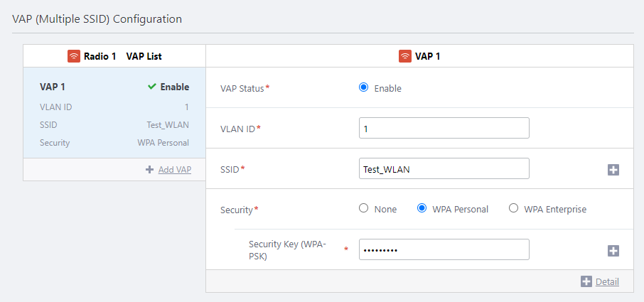Select WPA Personal security option
Screen dimensions: 644x302
coord(422,209)
